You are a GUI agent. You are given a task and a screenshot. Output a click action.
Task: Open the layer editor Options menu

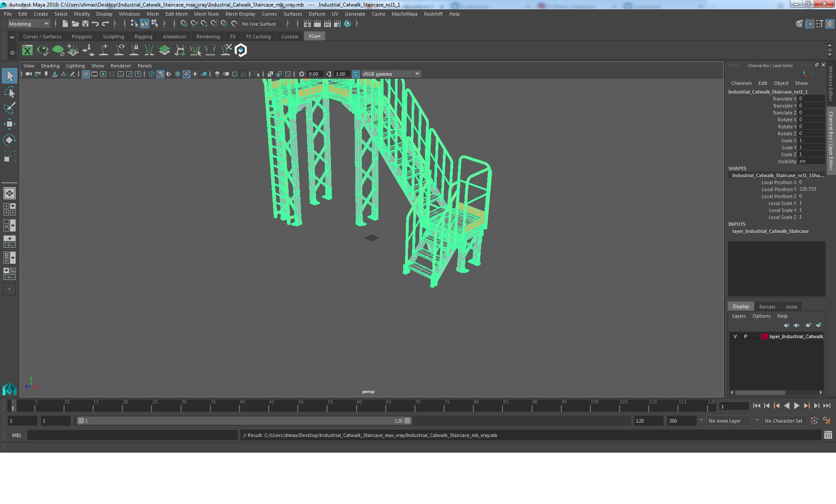(761, 316)
